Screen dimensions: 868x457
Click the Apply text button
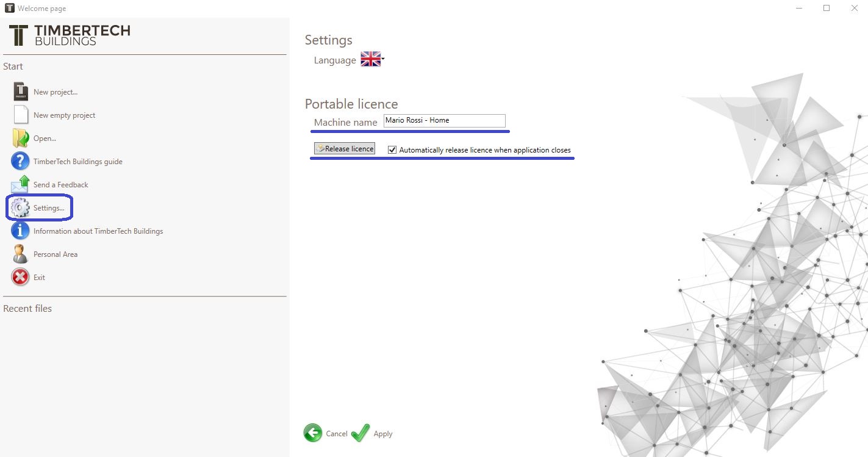point(383,434)
